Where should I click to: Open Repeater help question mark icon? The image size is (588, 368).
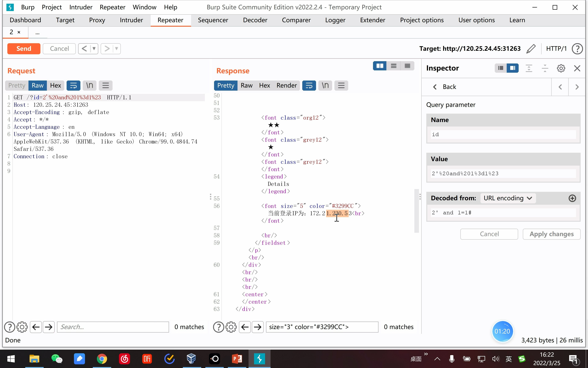(x=577, y=49)
